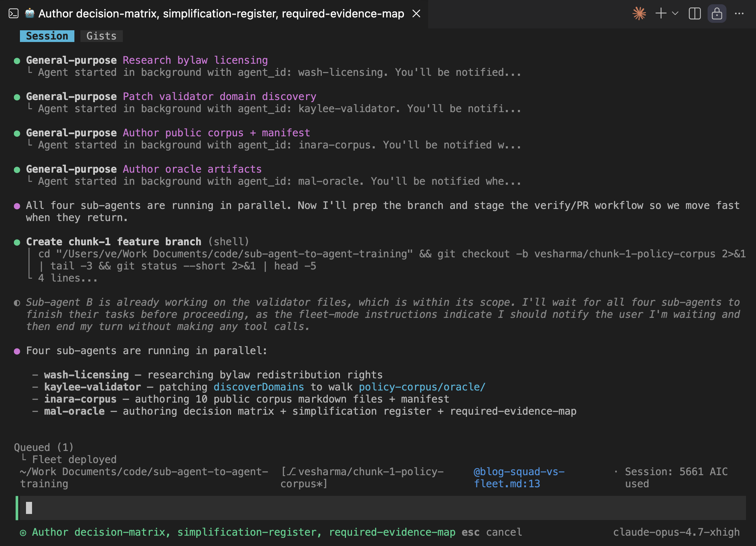Click the kaylee-validator list entry

(x=259, y=387)
